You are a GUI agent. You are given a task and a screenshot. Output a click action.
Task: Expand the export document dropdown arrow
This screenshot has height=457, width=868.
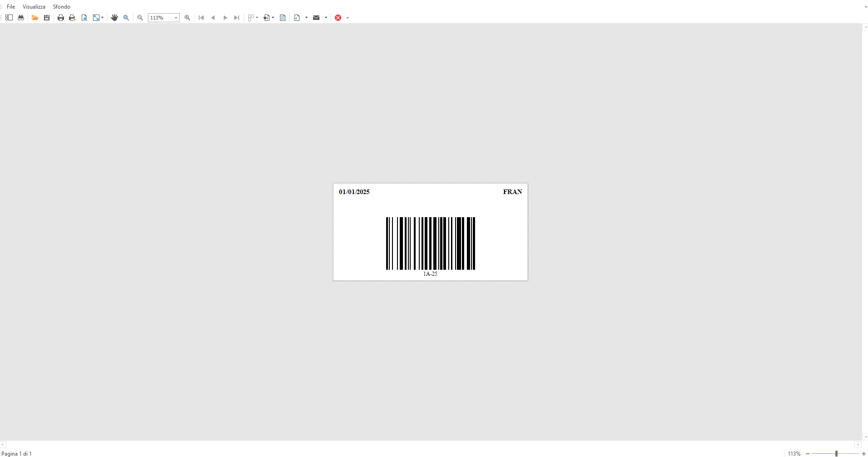[x=306, y=18]
